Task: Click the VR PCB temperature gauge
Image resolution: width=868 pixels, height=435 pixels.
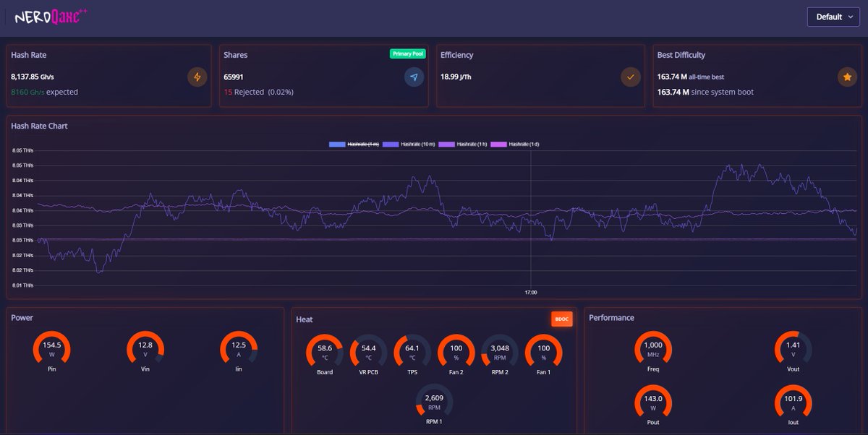Action: [369, 353]
